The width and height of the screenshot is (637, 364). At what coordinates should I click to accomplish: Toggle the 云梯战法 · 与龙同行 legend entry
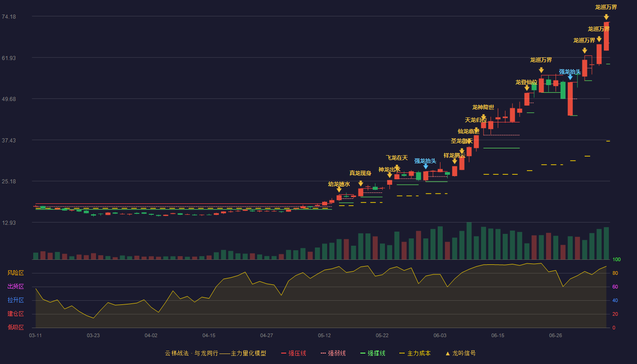216,353
